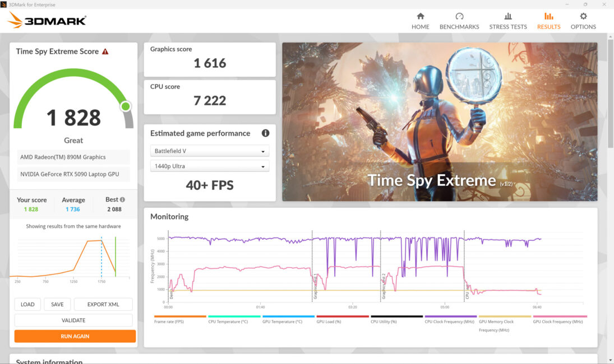Open the Battlefield V game dropdown
The height and width of the screenshot is (364, 614).
click(210, 151)
